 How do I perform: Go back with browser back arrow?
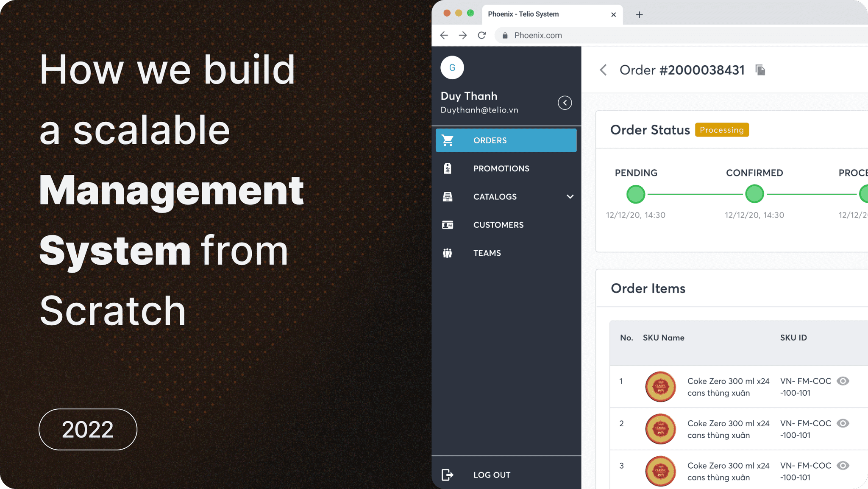(x=444, y=35)
